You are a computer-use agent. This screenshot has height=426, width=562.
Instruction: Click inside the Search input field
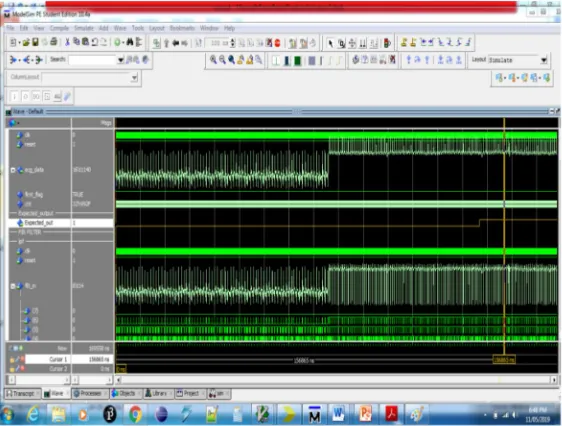pos(92,60)
